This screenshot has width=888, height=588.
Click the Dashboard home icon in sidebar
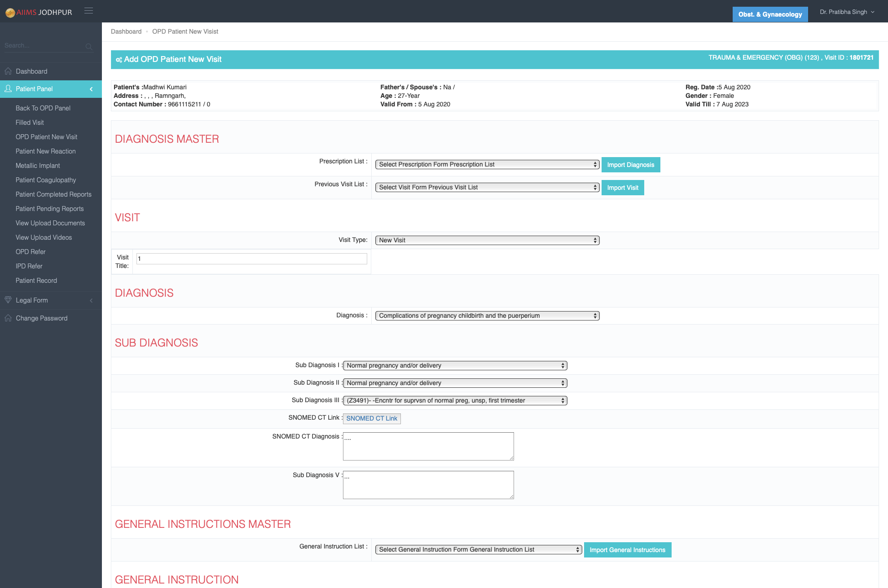point(8,71)
